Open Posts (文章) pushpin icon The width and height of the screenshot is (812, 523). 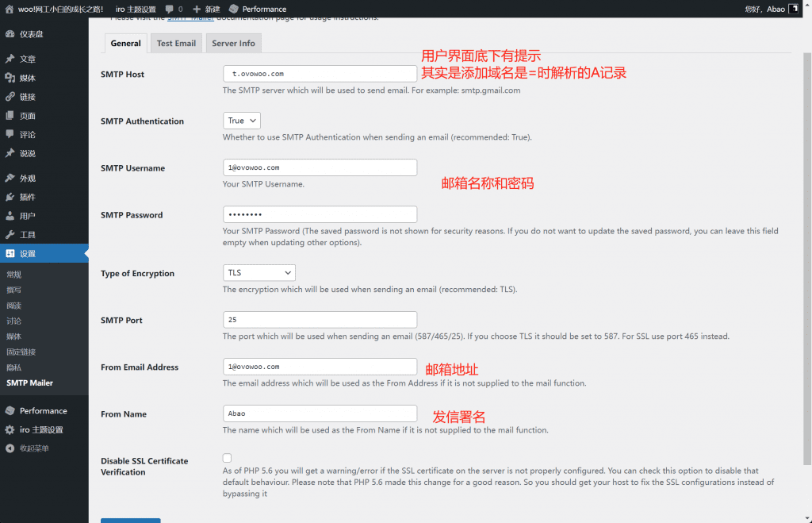click(10, 59)
